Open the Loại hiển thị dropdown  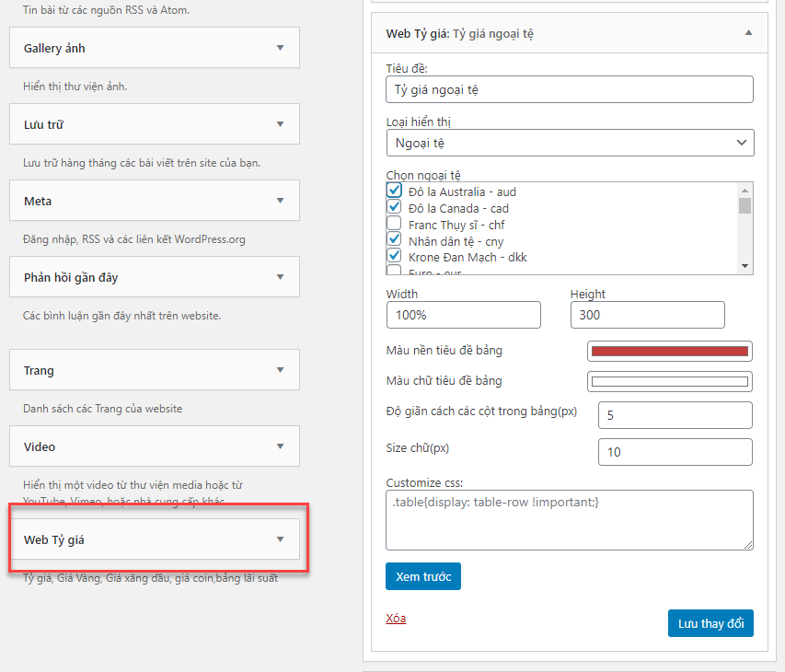point(571,143)
